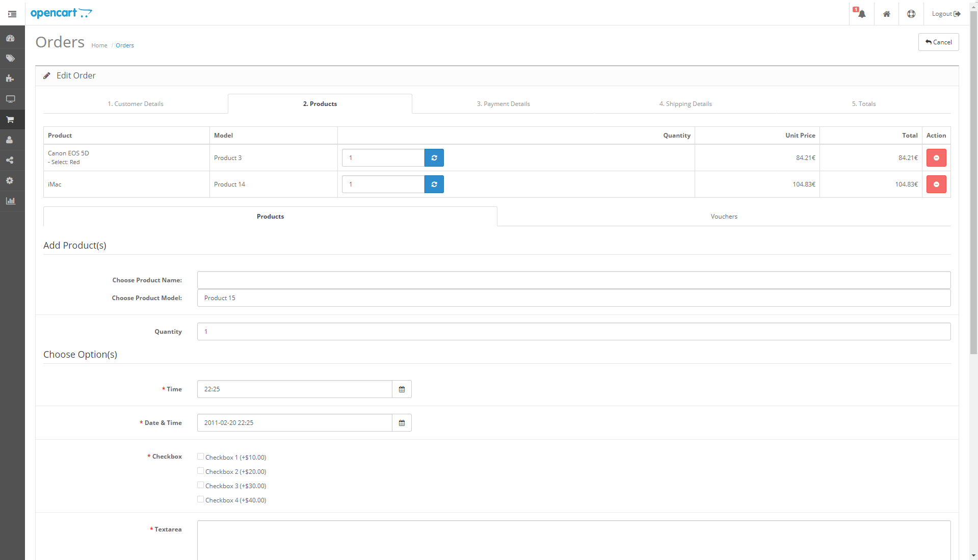Screen dimensions: 978x560
Task: Edit the iMac quantity field
Action: (383, 184)
